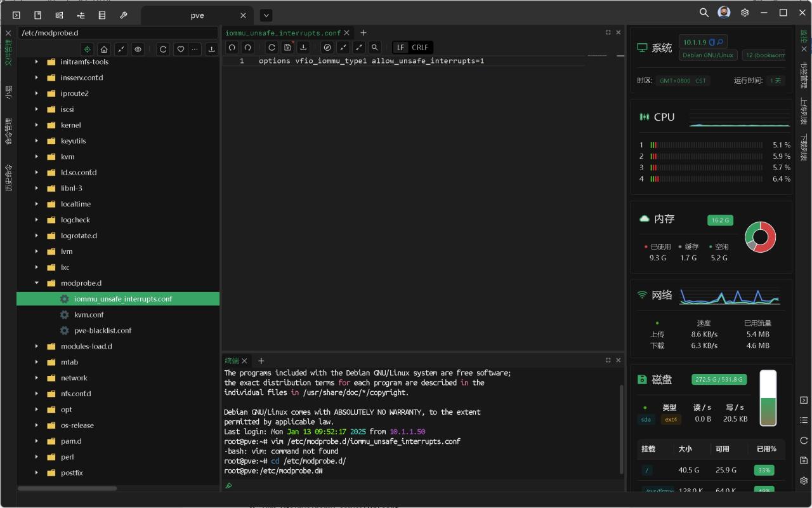Open the session tabs dropdown arrow

coord(266,15)
